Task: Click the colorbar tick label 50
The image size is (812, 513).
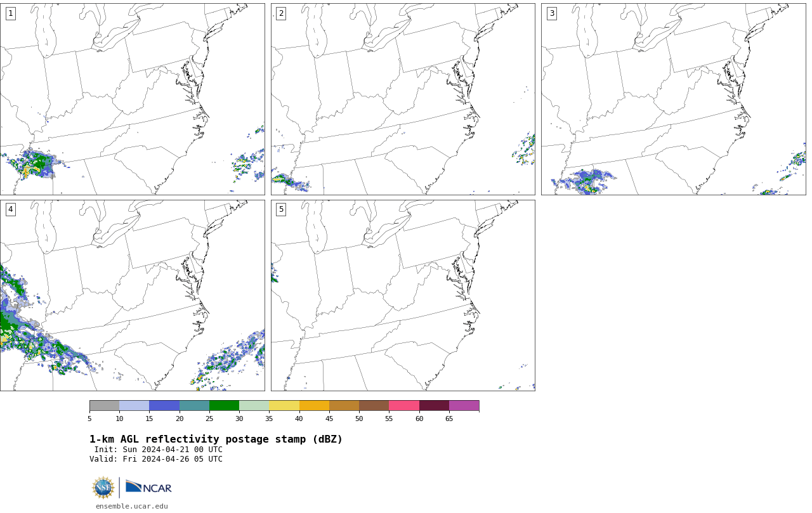Action: [359, 419]
